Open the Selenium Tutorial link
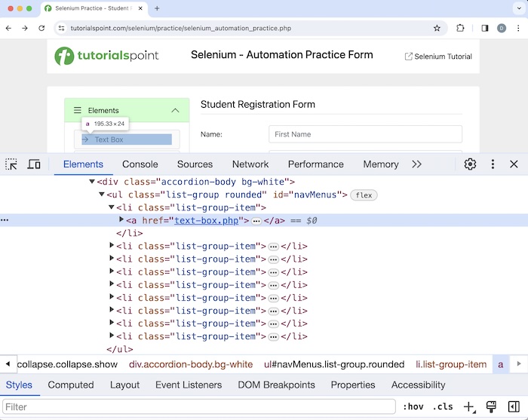 (438, 57)
